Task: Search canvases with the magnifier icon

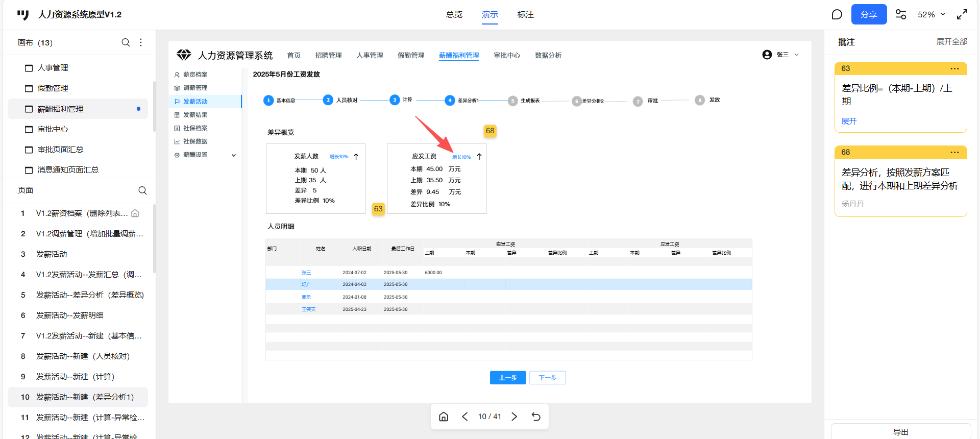Action: [126, 42]
